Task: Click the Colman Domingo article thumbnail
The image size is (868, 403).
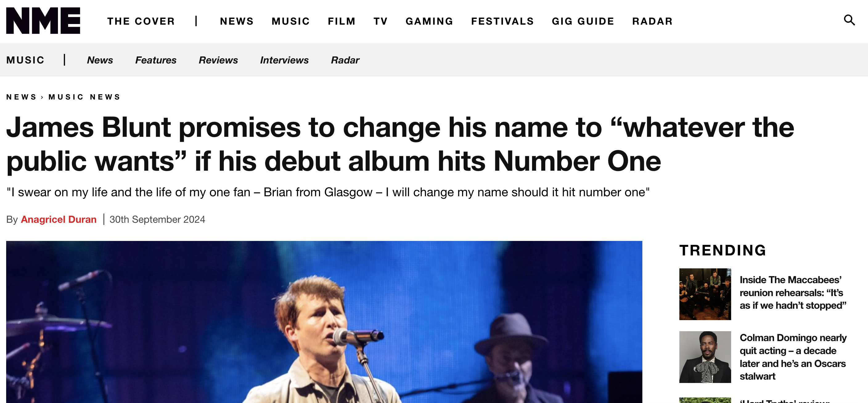Action: [705, 357]
